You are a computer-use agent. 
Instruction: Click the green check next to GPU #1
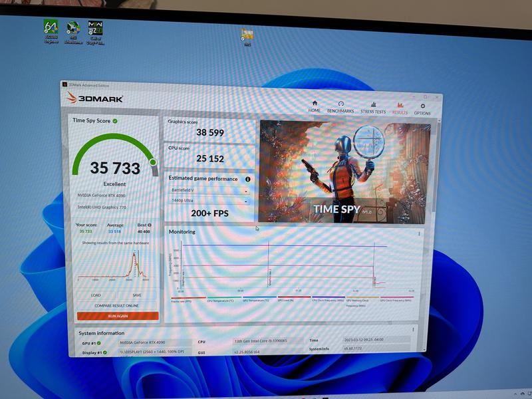click(x=98, y=343)
